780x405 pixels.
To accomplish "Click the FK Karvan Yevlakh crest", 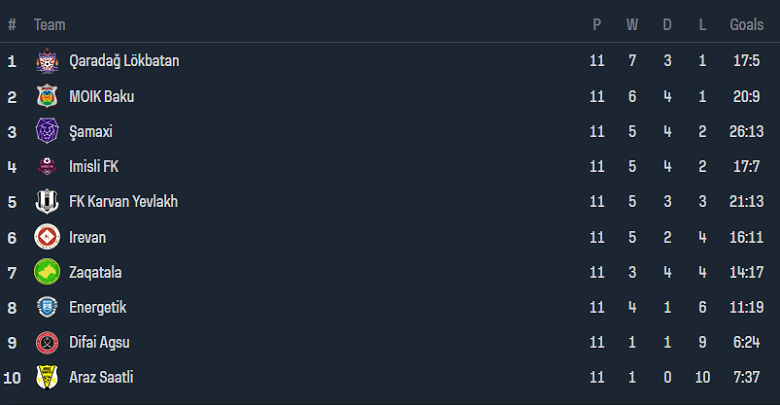I will pyautogui.click(x=47, y=202).
